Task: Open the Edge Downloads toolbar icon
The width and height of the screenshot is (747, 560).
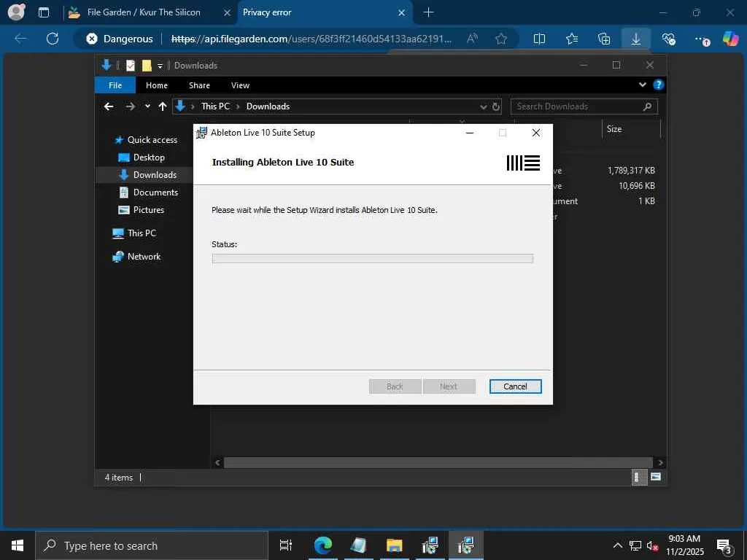Action: tap(636, 39)
